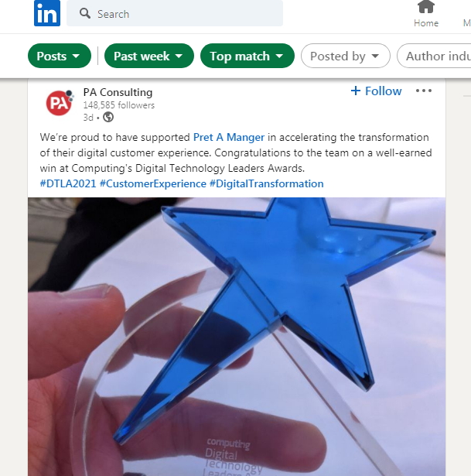The image size is (471, 476).
Task: Expand the Posts filter dropdown
Action: [60, 56]
